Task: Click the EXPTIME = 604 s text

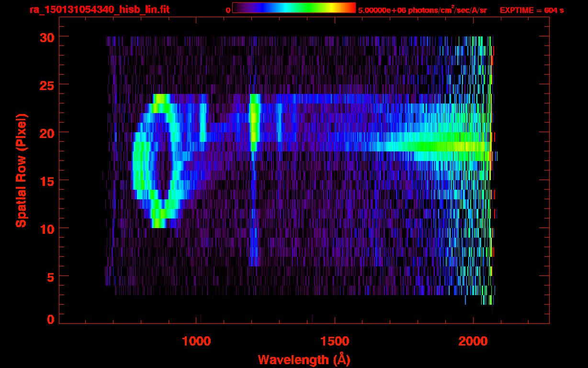Action: 531,10
